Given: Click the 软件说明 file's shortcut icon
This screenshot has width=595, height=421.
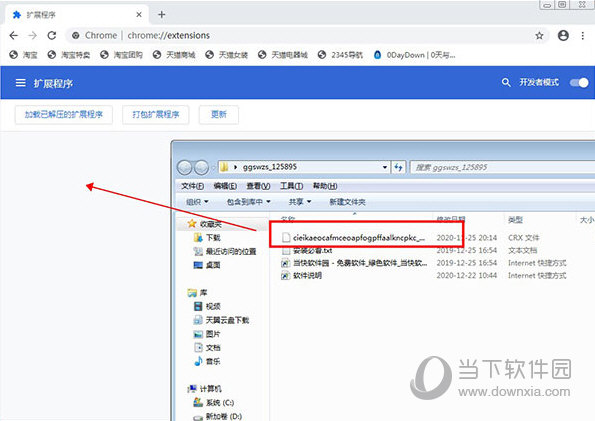Looking at the screenshot, I should pyautogui.click(x=285, y=276).
